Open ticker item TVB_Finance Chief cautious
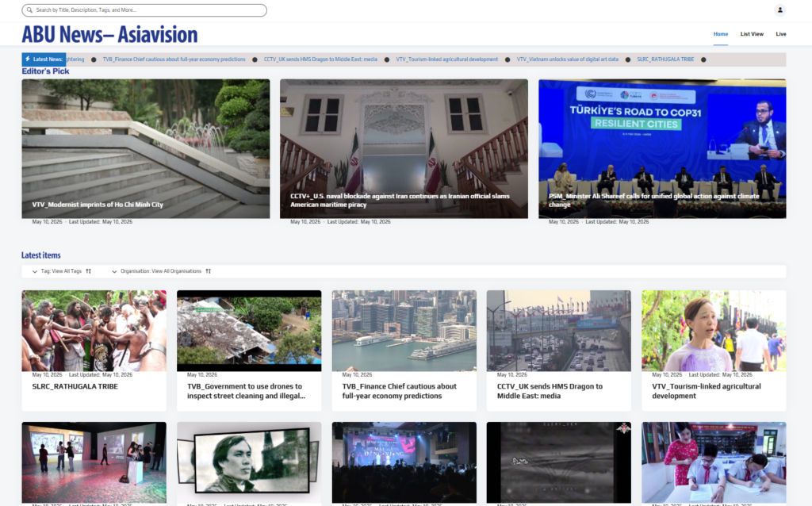Viewport: 812px width, 506px height. (x=174, y=59)
